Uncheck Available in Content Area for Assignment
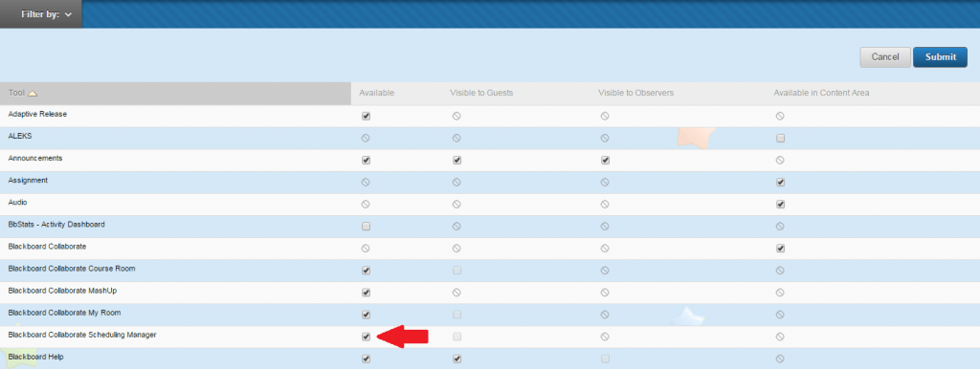This screenshot has height=369, width=980. click(x=780, y=183)
